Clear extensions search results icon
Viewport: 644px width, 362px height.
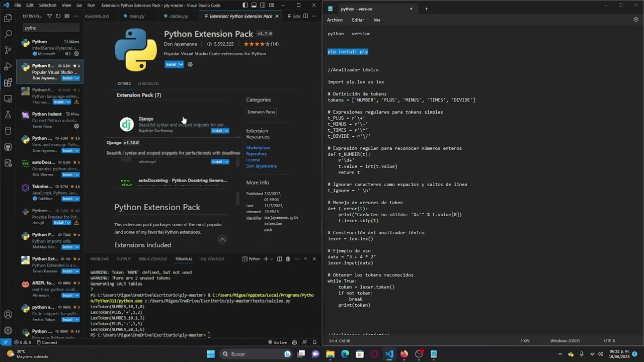[x=66, y=16]
